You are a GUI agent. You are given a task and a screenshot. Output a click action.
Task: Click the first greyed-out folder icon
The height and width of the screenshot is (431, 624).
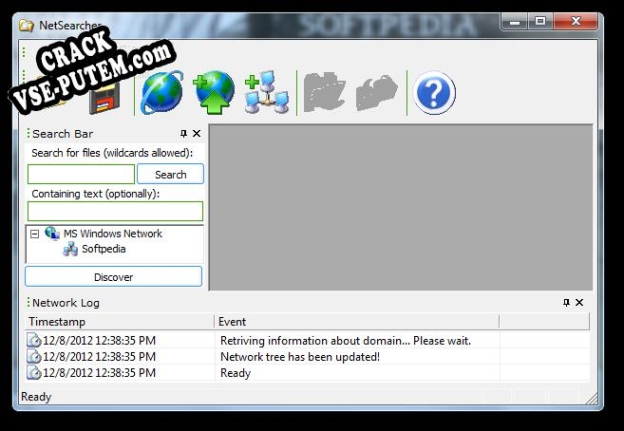[324, 92]
